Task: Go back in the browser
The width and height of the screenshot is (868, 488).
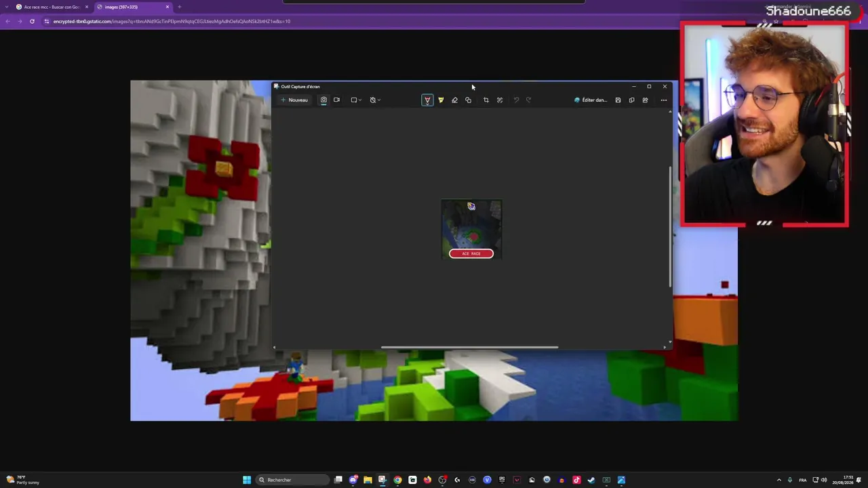Action: pos(7,21)
